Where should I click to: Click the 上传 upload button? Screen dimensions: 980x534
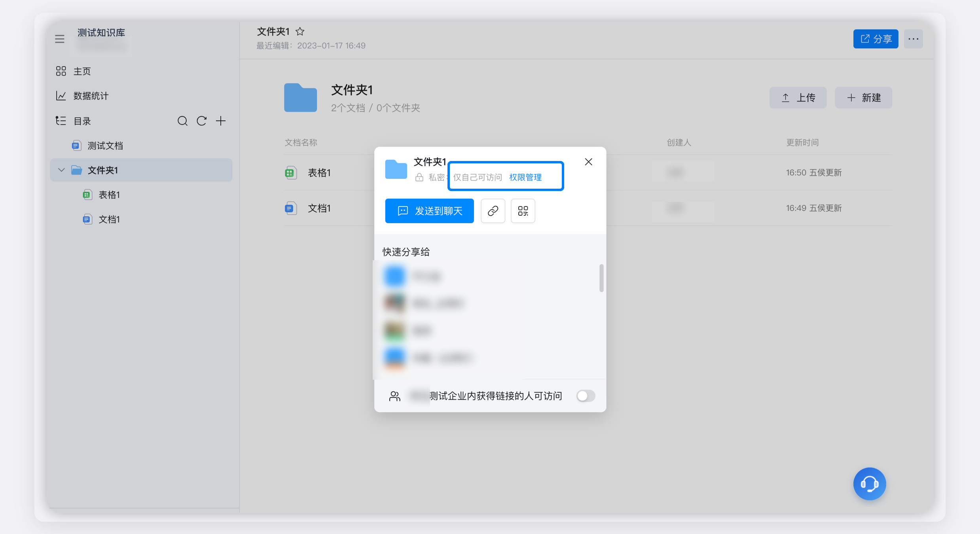click(798, 98)
